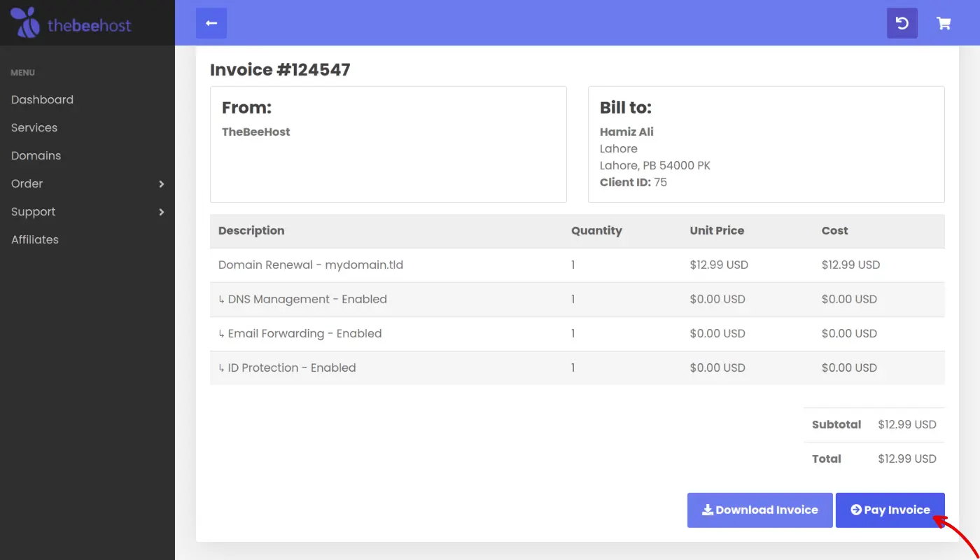
Task: Select the Domain Renewal - mydomain.tld line
Action: click(311, 265)
